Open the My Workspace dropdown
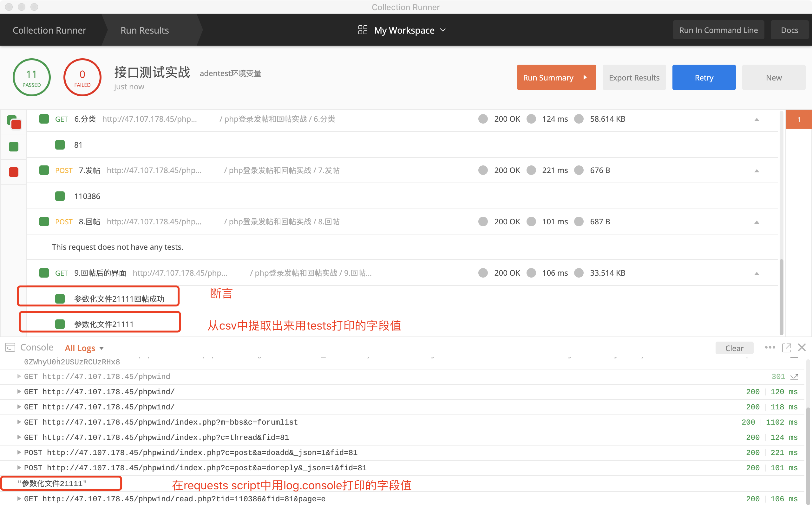Image resolution: width=812 pixels, height=507 pixels. tap(443, 30)
